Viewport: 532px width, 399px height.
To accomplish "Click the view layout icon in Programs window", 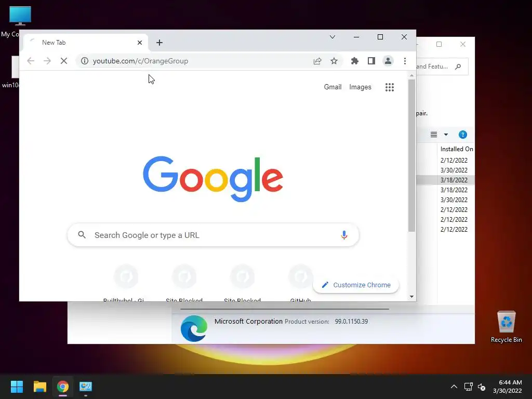I will coord(434,135).
